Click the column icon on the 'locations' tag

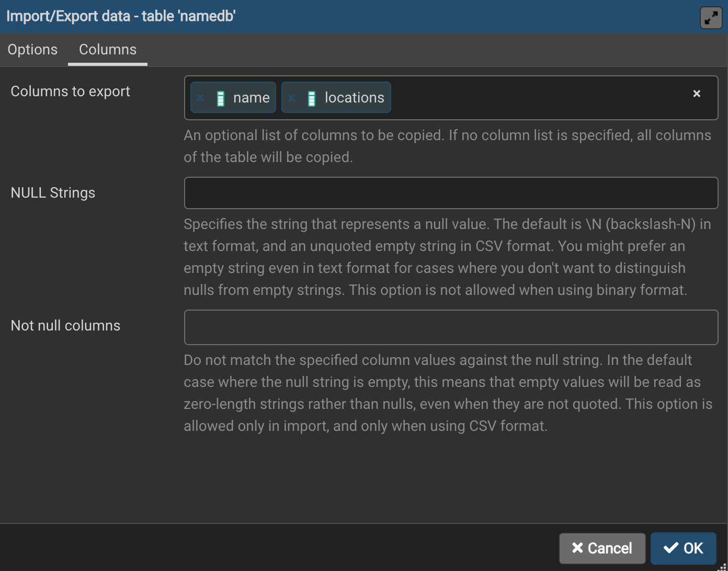point(312,98)
